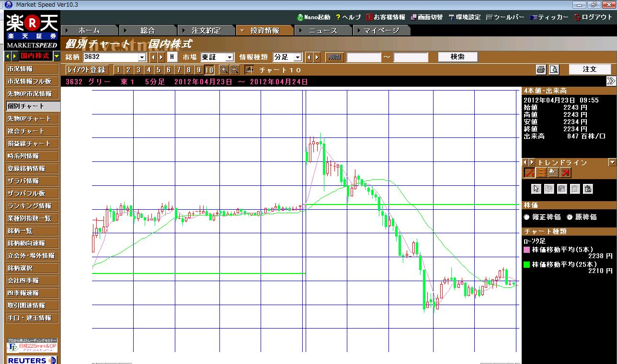Screen dimensions: 617x364
Task: Switch to chart layout 2
Action: click(x=128, y=70)
